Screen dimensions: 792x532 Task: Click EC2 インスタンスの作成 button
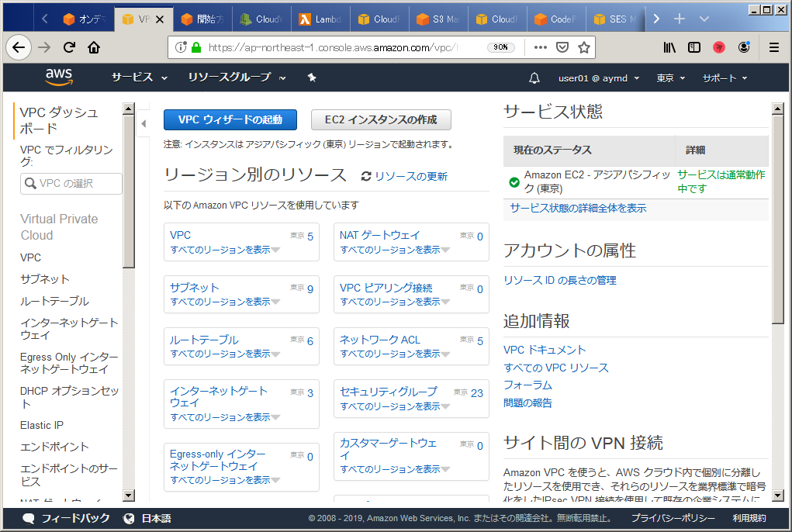381,119
